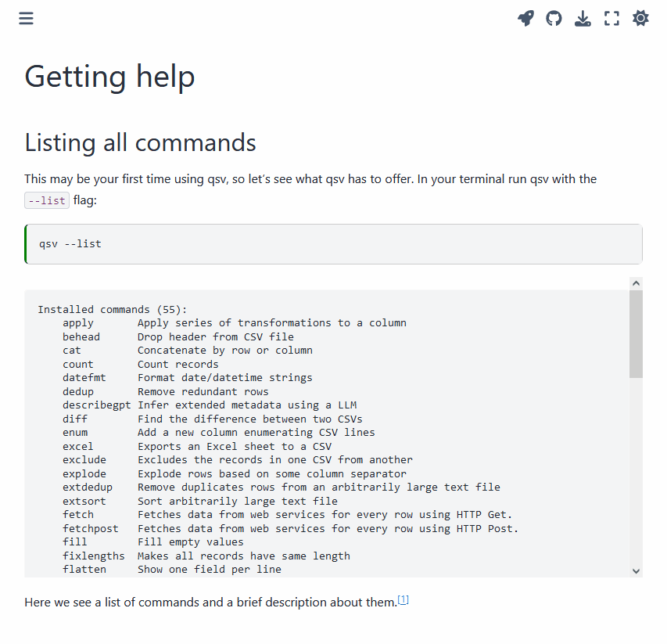The width and height of the screenshot is (667, 644).
Task: Click the "flatten" command at the list bottom
Action: click(84, 569)
